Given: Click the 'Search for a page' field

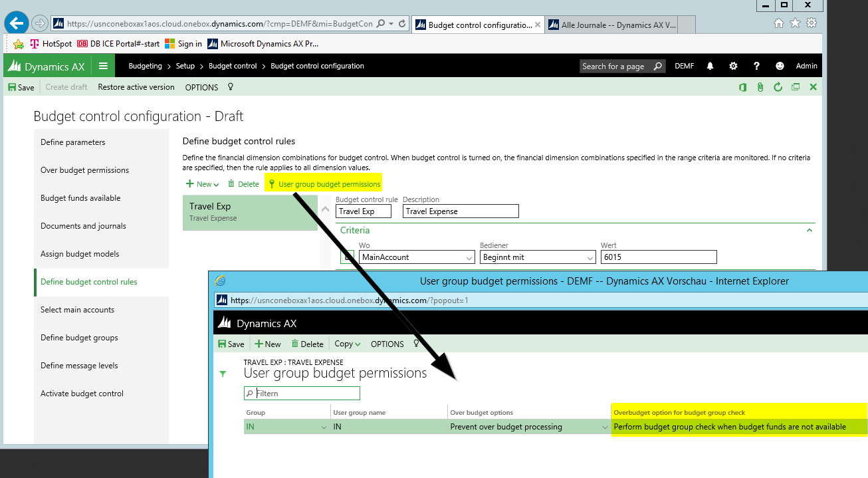Looking at the screenshot, I should click(616, 66).
